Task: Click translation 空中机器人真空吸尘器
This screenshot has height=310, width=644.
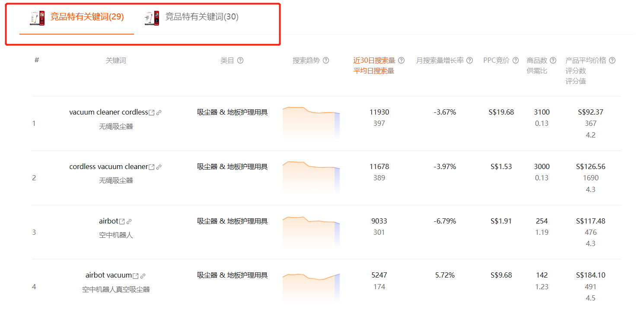Action: tap(116, 289)
